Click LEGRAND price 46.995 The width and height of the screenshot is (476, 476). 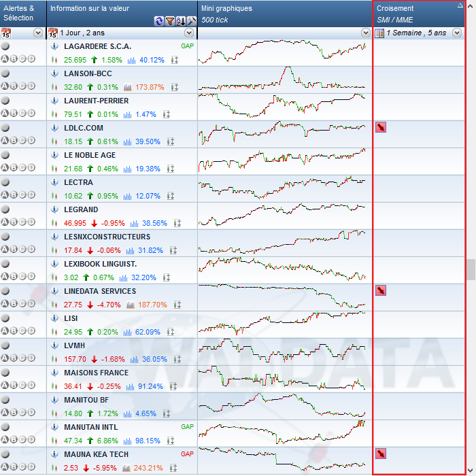tap(75, 224)
